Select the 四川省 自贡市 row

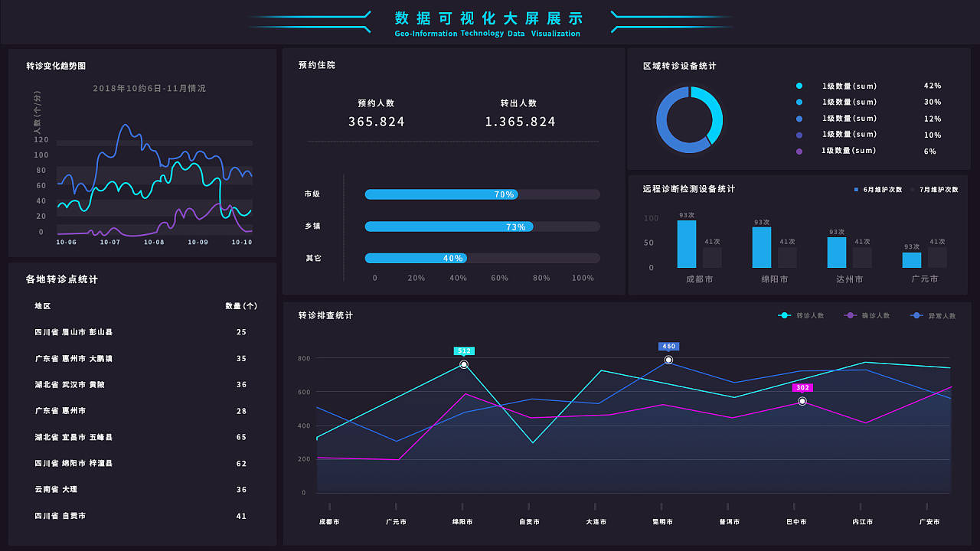tap(142, 516)
